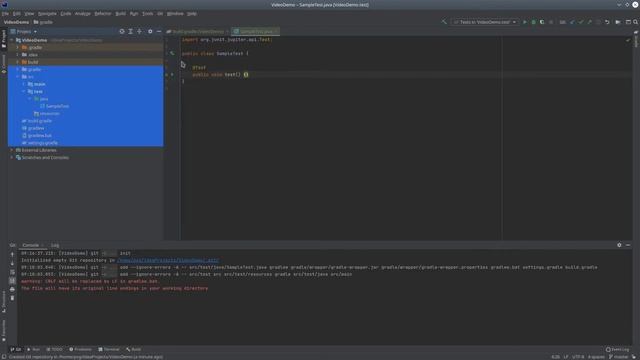
Task: Expand External Libraries node
Action: point(12,150)
